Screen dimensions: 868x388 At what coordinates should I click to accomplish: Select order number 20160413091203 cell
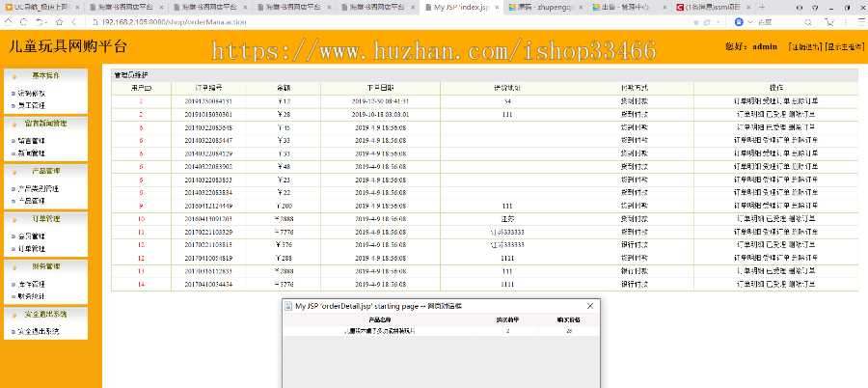coord(208,219)
